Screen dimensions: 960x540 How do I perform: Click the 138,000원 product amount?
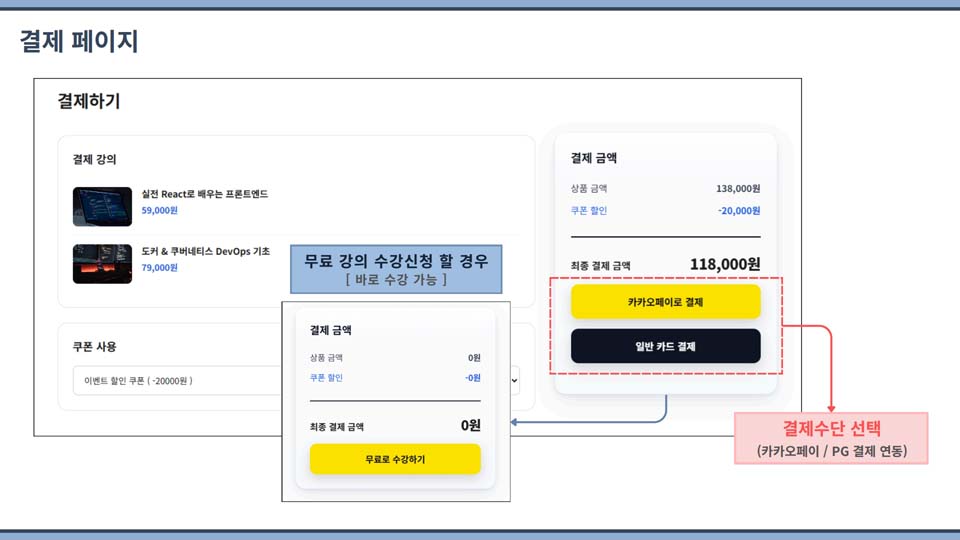[738, 188]
